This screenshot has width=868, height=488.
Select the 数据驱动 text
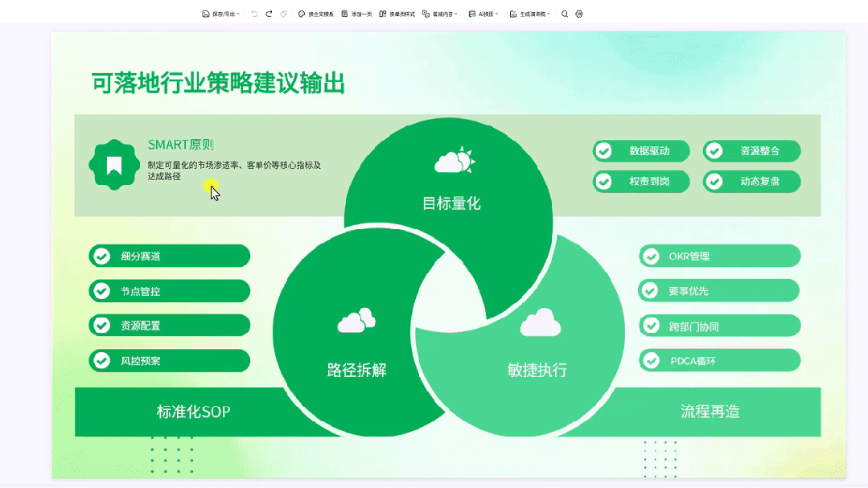(x=649, y=151)
